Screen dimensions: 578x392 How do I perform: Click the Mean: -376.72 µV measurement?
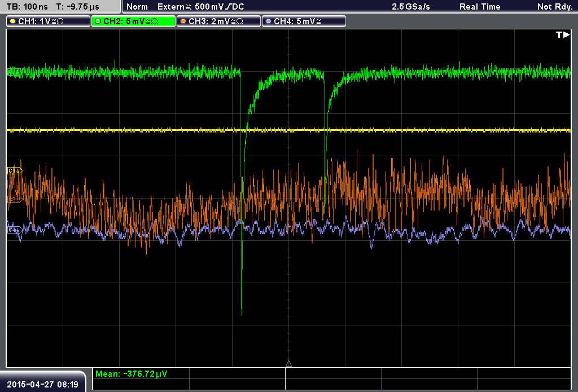(x=131, y=373)
